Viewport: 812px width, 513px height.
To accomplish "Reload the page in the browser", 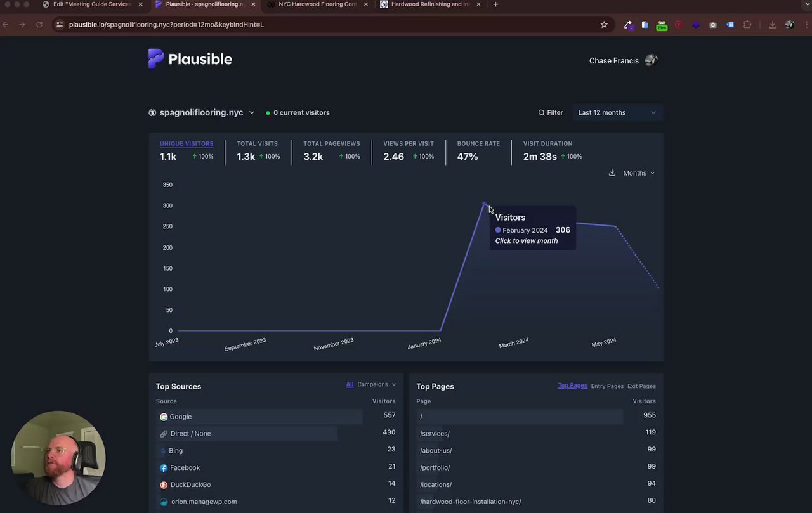I will point(39,24).
